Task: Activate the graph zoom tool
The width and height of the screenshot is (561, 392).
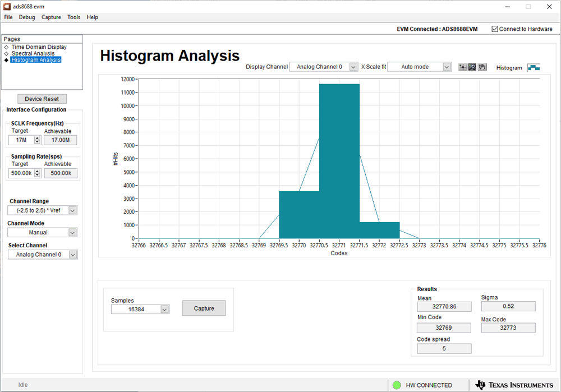Action: [x=472, y=67]
